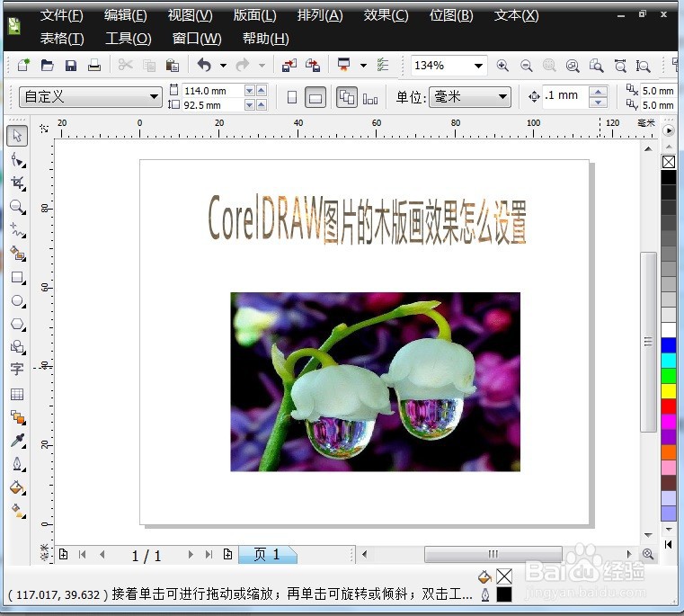
Task: Click the Undo arrow icon
Action: click(x=204, y=65)
